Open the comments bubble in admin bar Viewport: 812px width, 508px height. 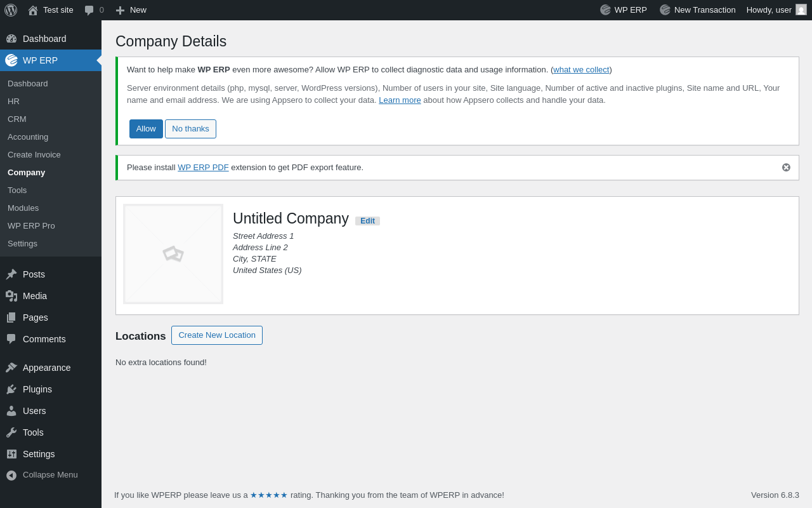pos(89,10)
